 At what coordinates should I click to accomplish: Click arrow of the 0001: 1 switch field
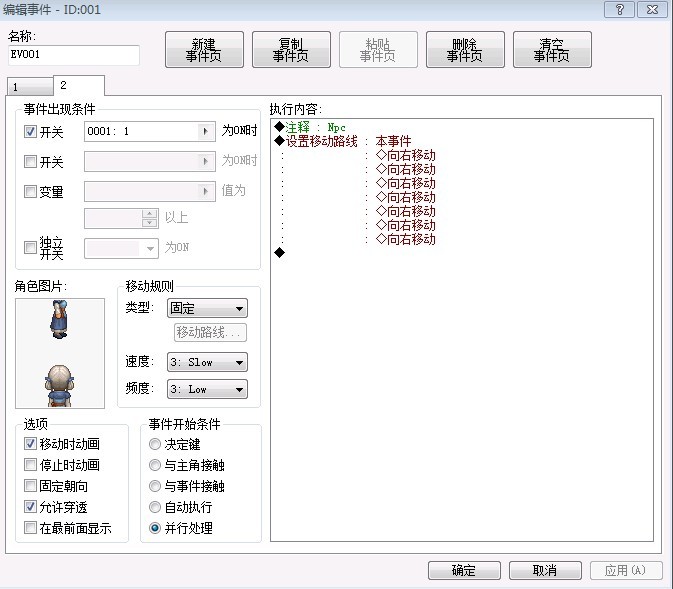[206, 131]
